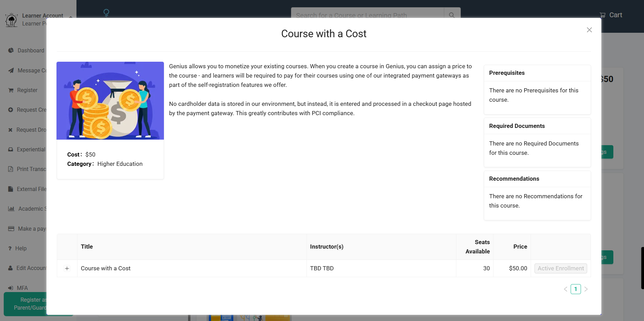644x321 pixels.
Task: Click the Title column header
Action: [x=87, y=247]
